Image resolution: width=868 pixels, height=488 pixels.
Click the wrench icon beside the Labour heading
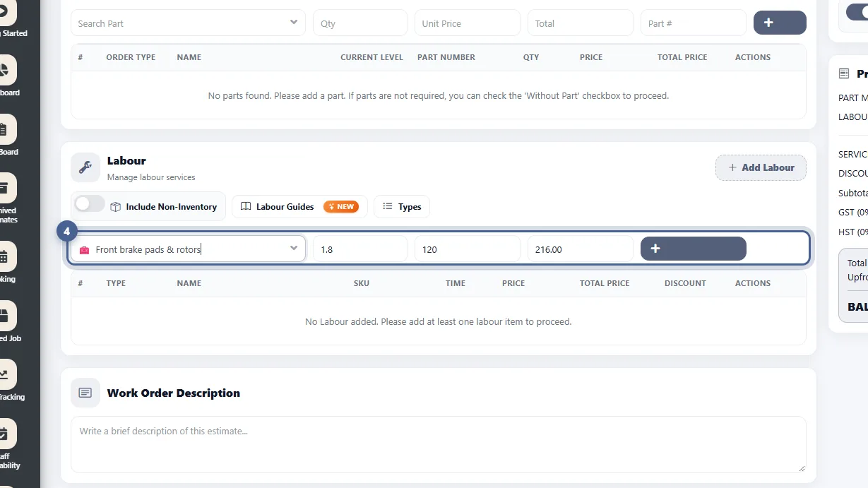click(x=85, y=167)
